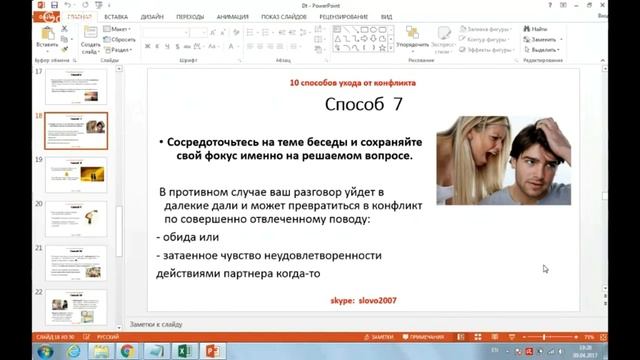Toggle ЗАМЕТКИ notes pane in status bar
Screen dimensions: 640x360
point(378,337)
